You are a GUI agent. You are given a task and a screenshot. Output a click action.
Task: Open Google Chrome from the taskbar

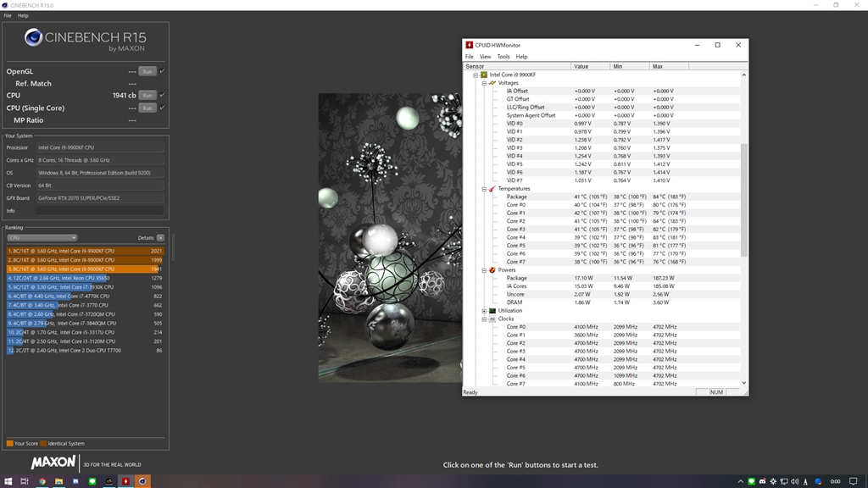point(42,481)
